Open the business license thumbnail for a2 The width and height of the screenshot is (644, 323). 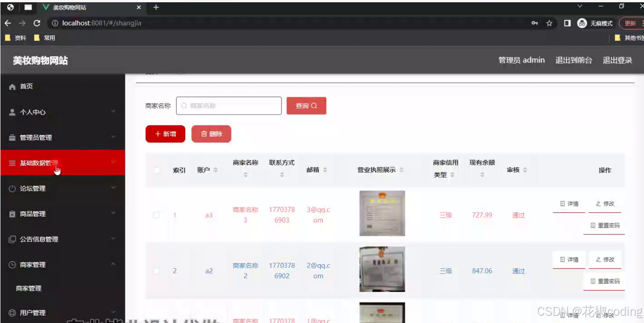click(x=382, y=269)
